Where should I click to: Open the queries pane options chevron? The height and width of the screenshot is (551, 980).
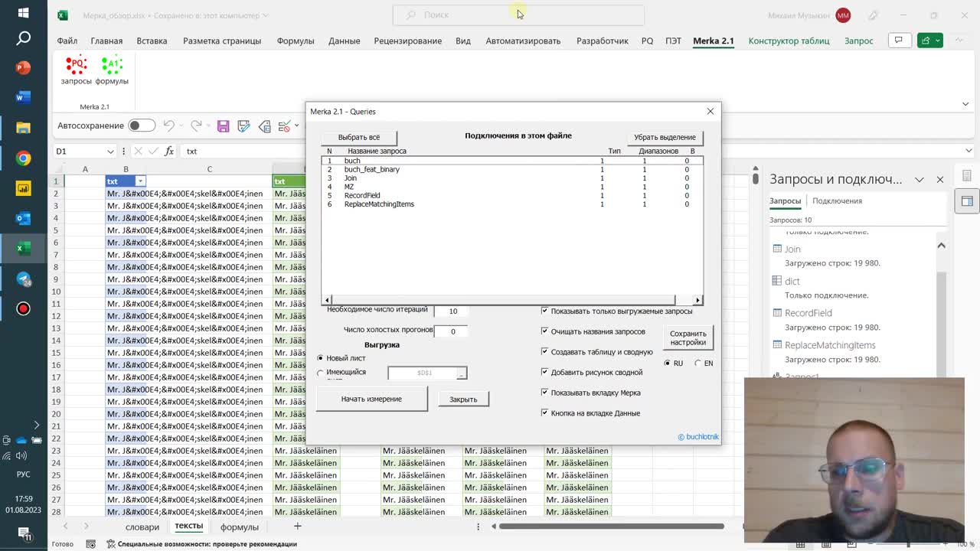(919, 180)
